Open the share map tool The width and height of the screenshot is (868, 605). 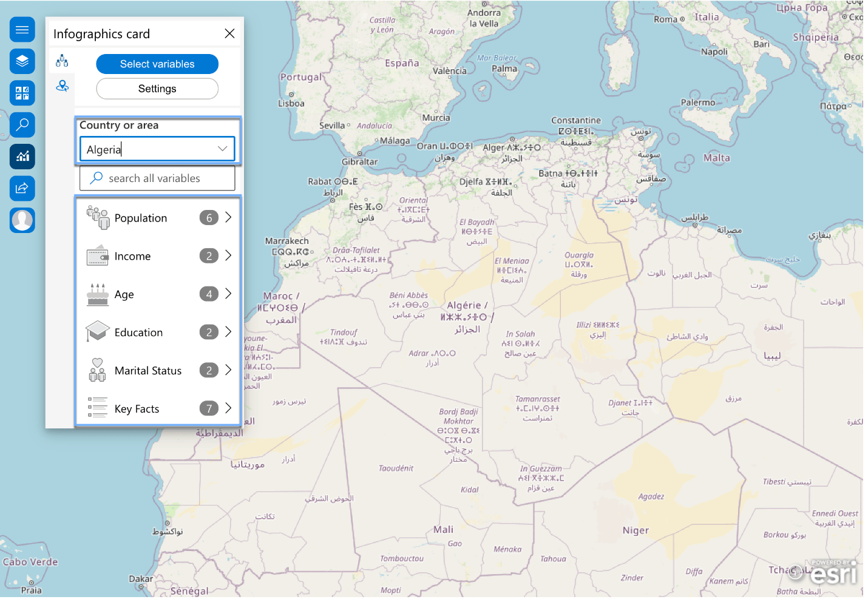click(x=22, y=188)
